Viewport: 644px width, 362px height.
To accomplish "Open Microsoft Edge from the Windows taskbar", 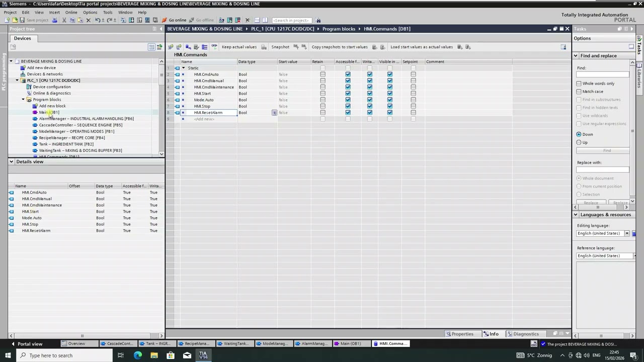I will point(137,355).
